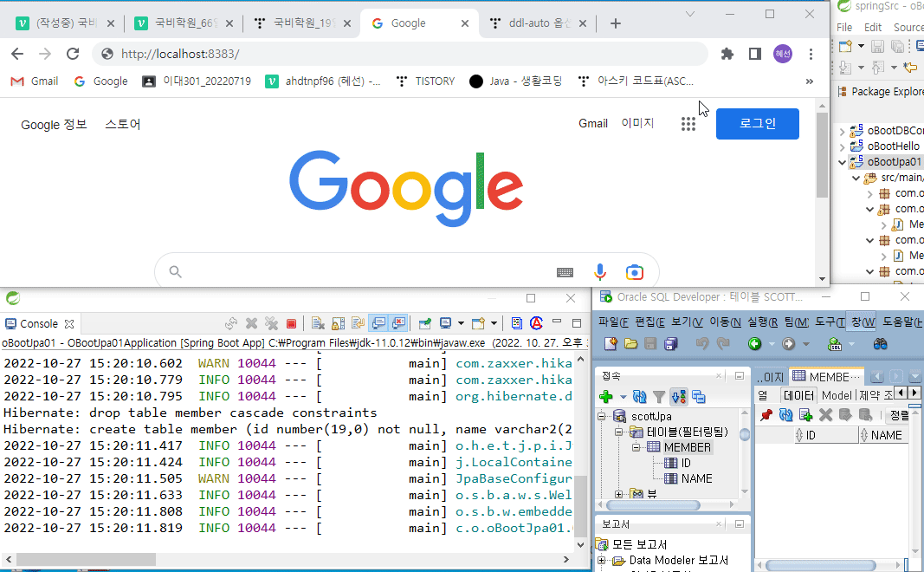Expand the 뷰 tree node

tap(619, 494)
